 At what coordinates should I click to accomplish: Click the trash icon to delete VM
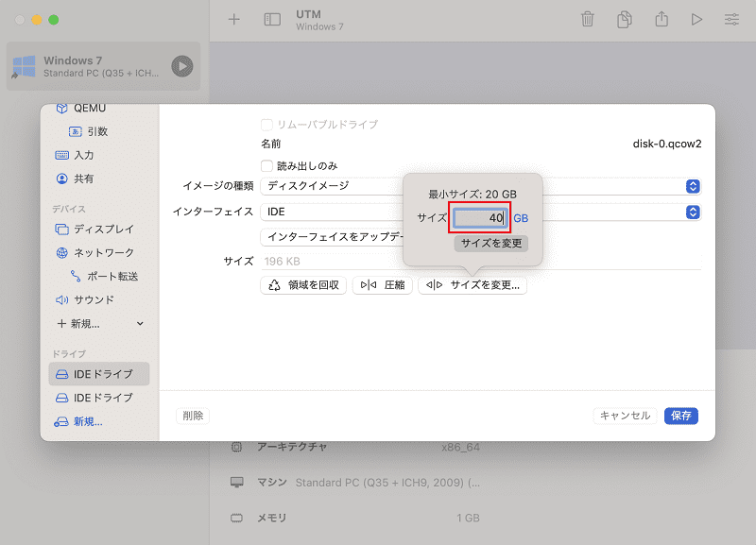[x=587, y=20]
